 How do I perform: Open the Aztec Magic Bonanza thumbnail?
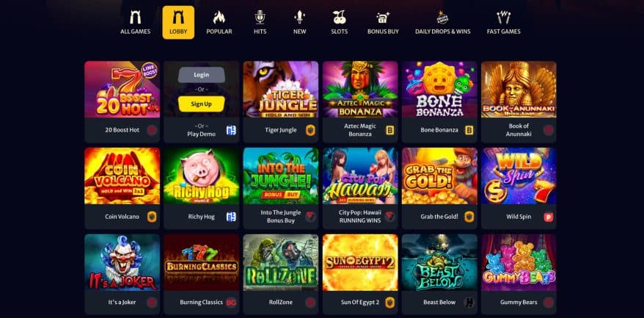(360, 90)
